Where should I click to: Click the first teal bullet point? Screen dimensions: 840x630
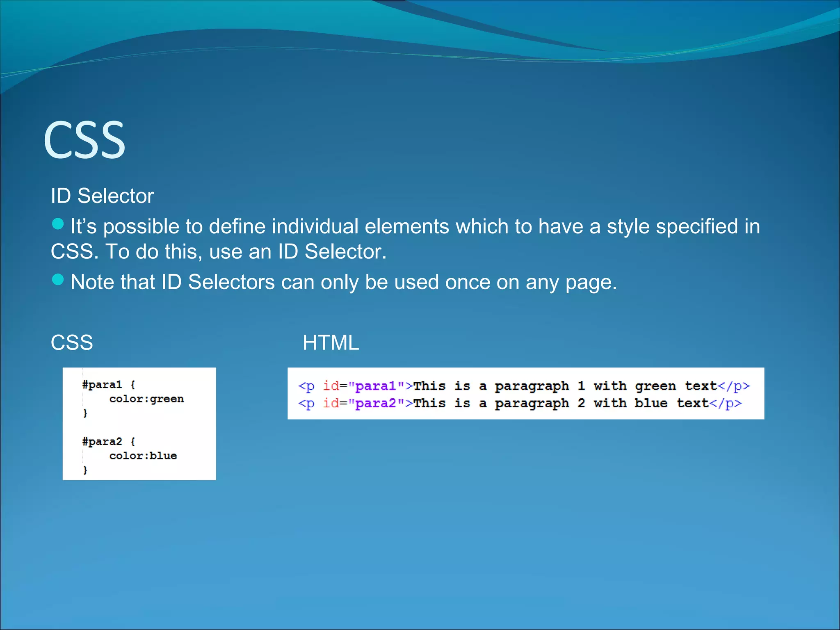coord(58,224)
